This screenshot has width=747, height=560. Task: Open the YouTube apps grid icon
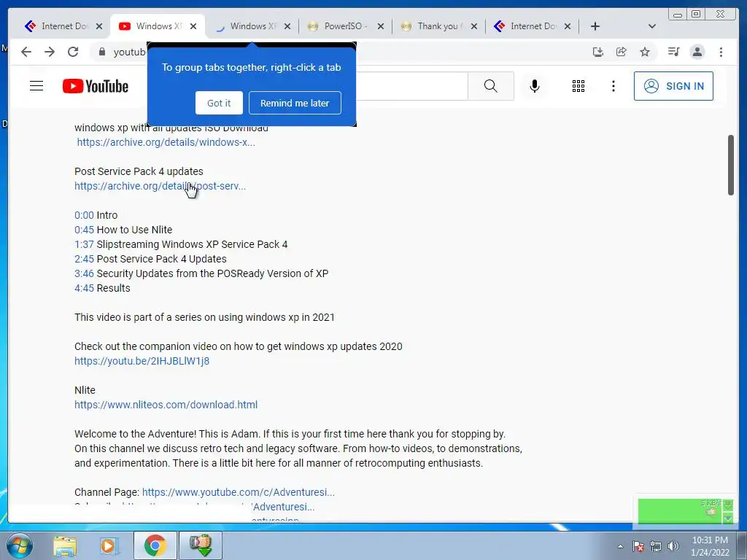click(578, 86)
